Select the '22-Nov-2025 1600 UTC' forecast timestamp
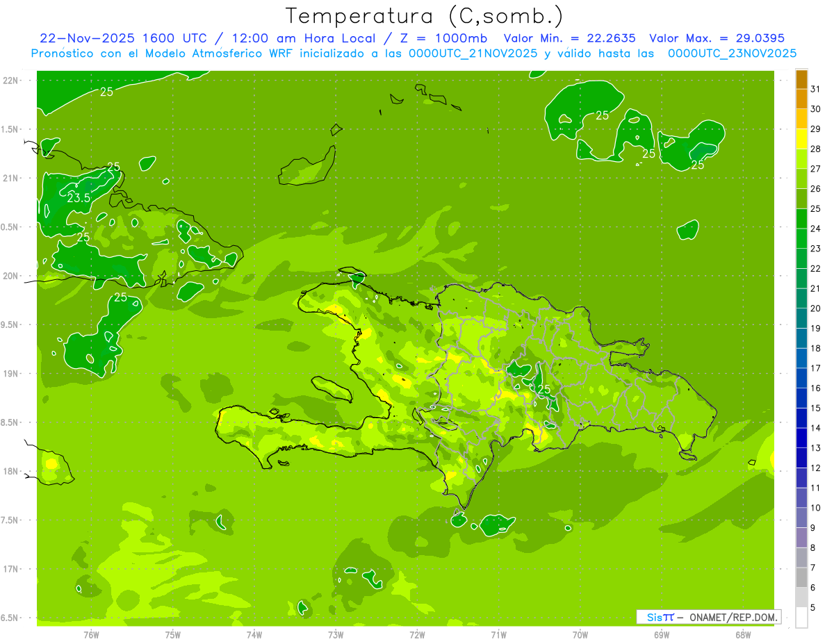 coord(122,38)
